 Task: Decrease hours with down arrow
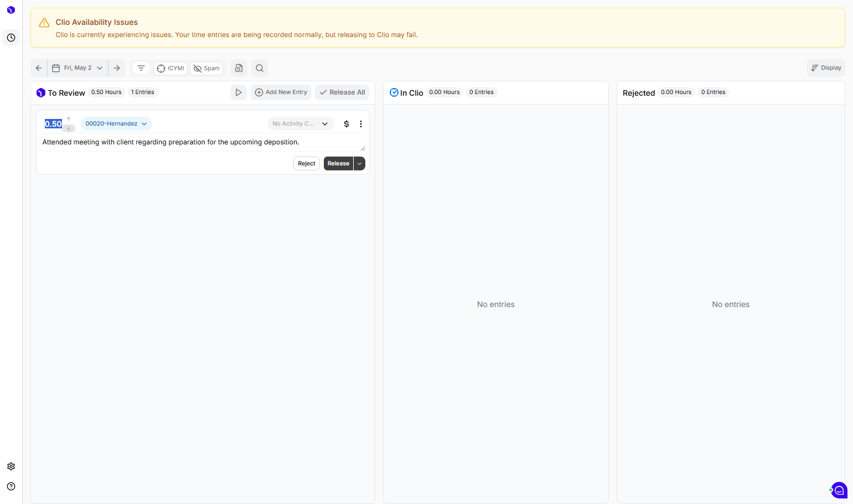(69, 128)
